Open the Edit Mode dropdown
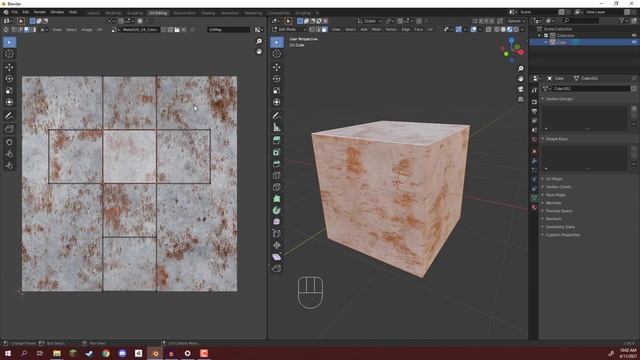This screenshot has height=360, width=640. [289, 29]
